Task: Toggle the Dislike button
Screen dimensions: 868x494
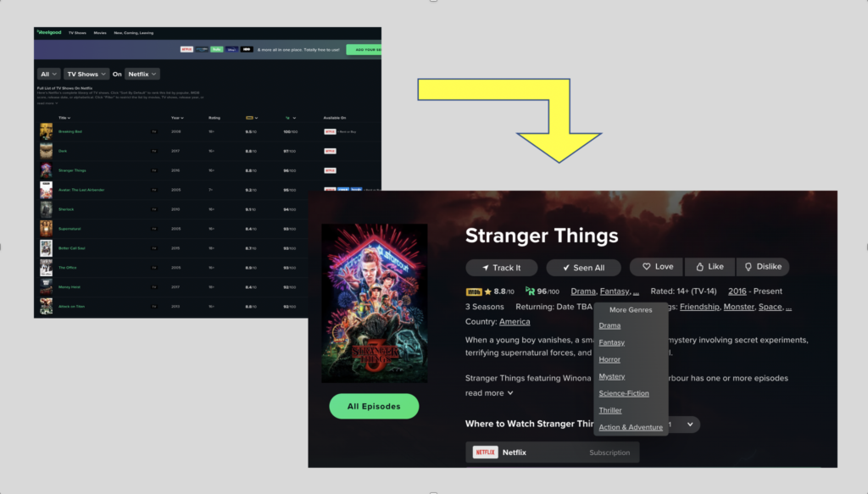Action: [x=762, y=267]
